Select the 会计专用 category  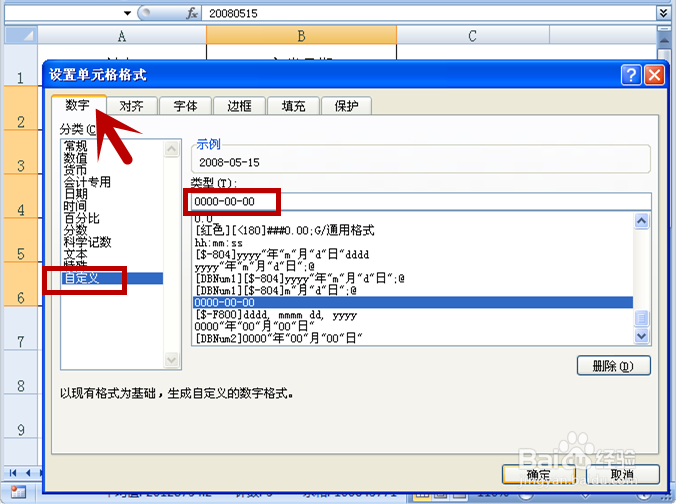87,182
